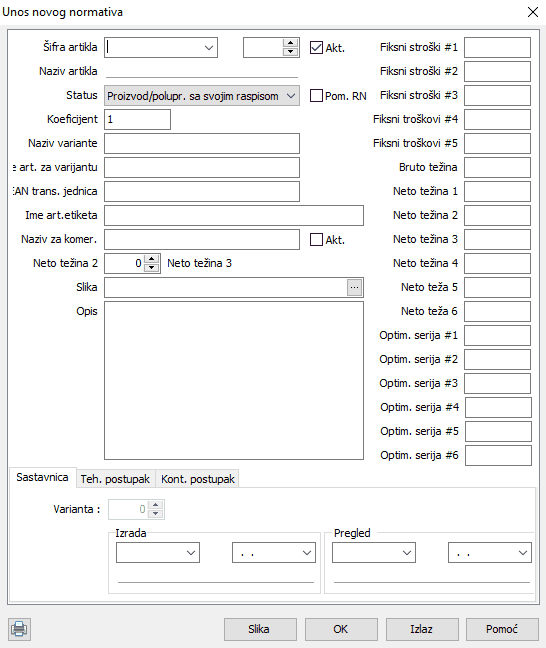Switch to the Sastavnica tab
This screenshot has width=546, height=648.
tap(42, 477)
